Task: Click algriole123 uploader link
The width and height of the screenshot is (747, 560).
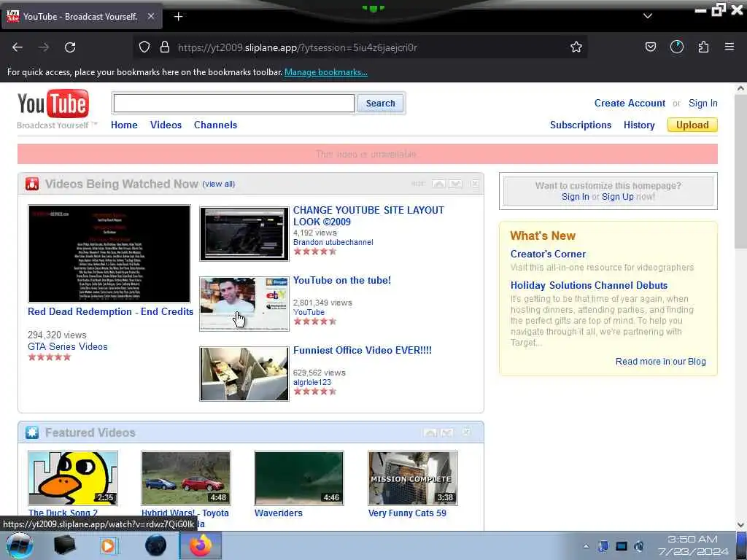Action: (x=312, y=382)
